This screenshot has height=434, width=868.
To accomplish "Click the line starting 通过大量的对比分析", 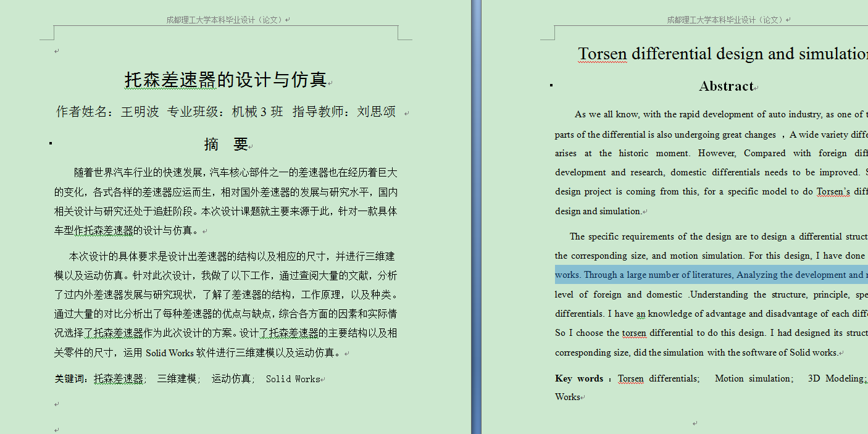I will pos(226,314).
